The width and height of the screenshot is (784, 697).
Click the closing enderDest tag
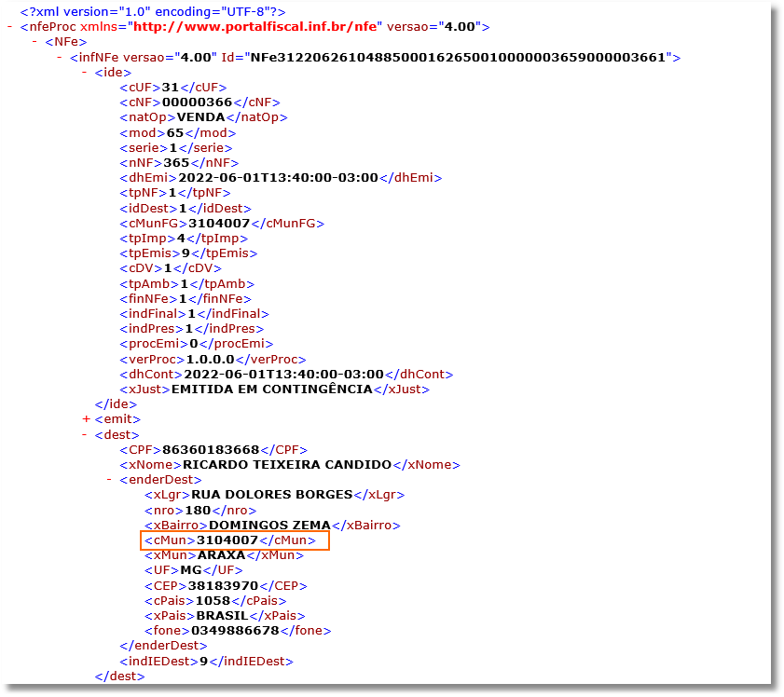click(163, 646)
